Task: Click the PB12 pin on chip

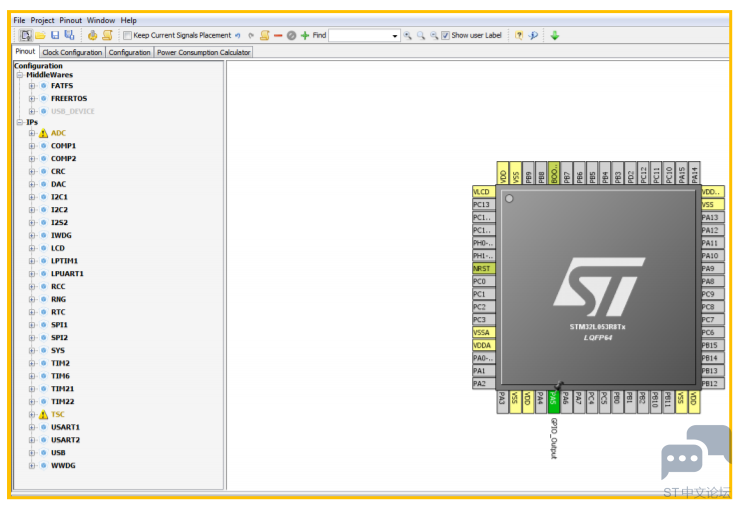Action: pos(712,384)
